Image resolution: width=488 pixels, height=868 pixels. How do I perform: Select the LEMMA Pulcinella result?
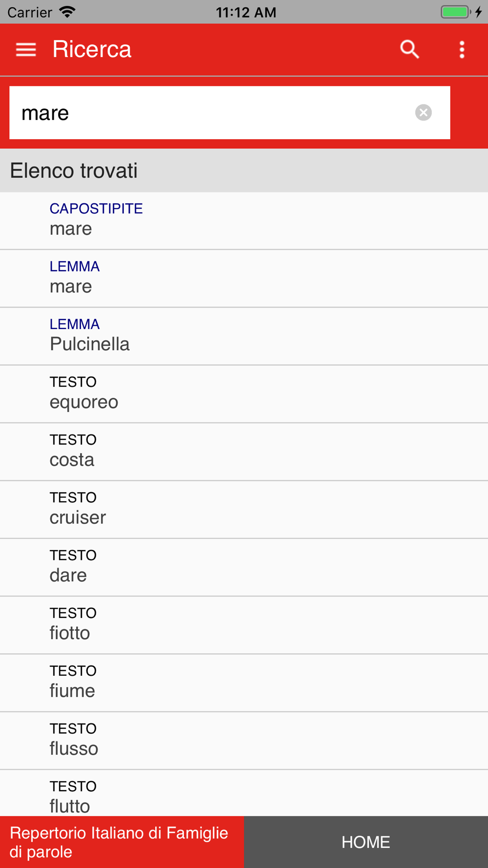click(244, 336)
